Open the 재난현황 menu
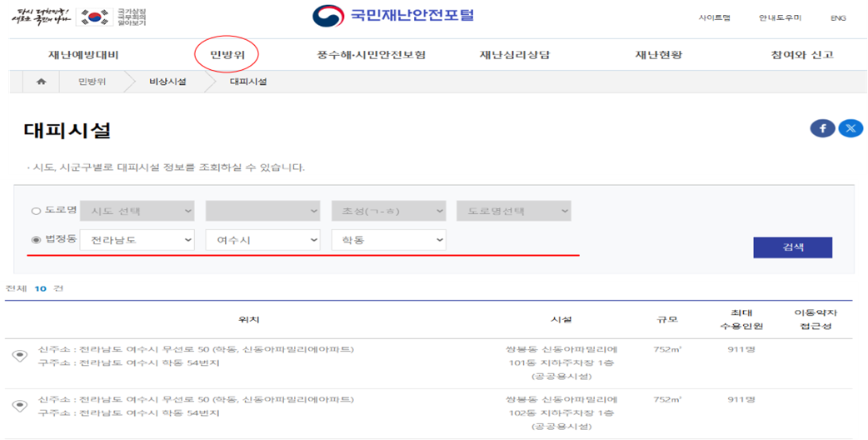Image resolution: width=868 pixels, height=440 pixels. 659,55
